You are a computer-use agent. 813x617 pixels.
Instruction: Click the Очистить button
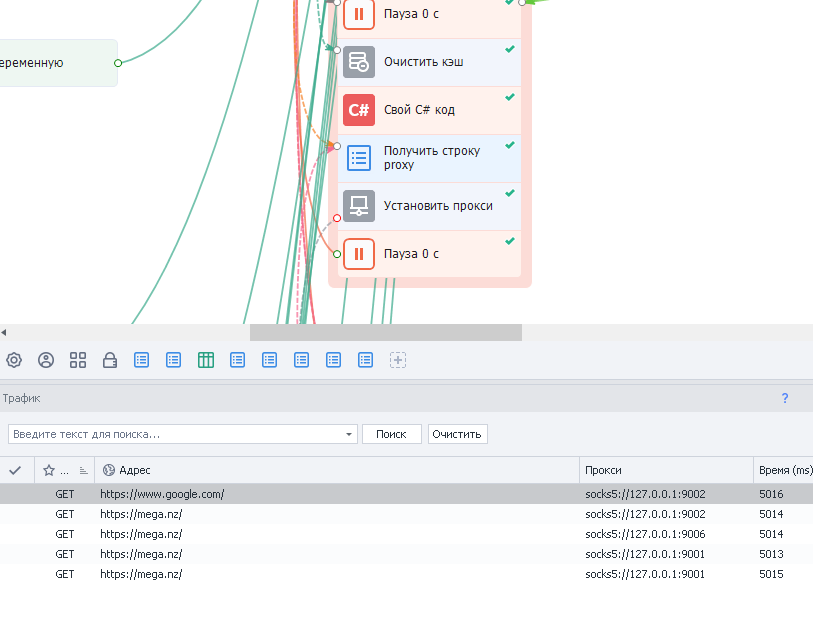(457, 434)
